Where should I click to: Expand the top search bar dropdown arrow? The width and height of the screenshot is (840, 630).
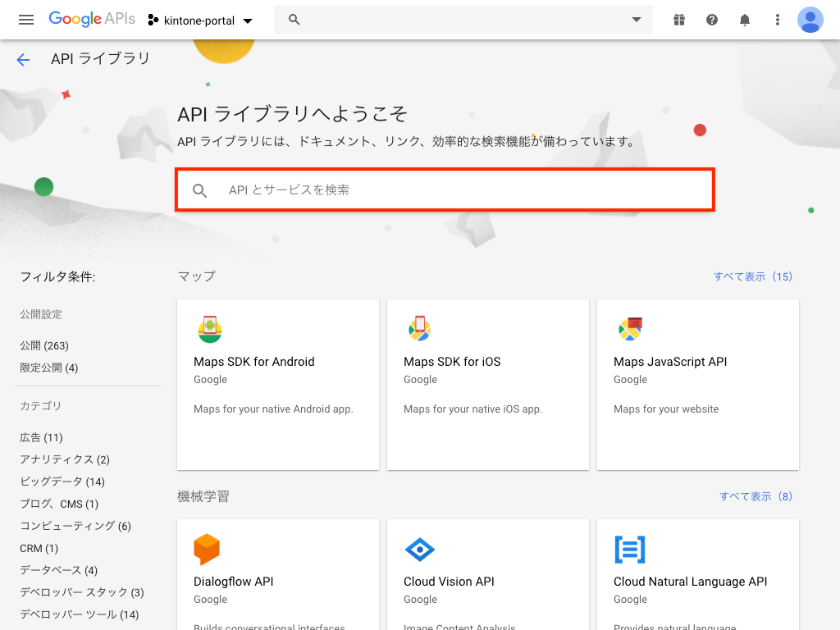click(637, 20)
